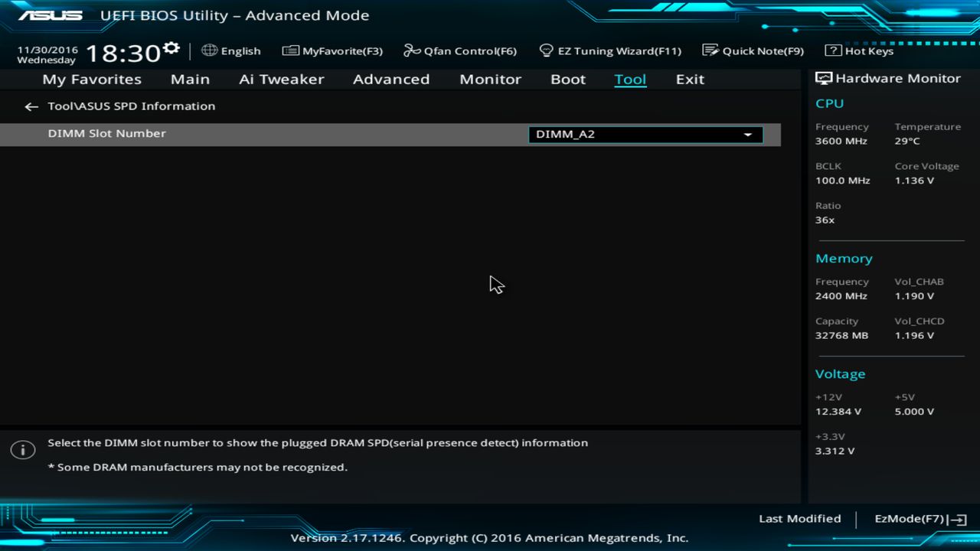
Task: Open Qfan Control settings
Action: click(x=459, y=51)
